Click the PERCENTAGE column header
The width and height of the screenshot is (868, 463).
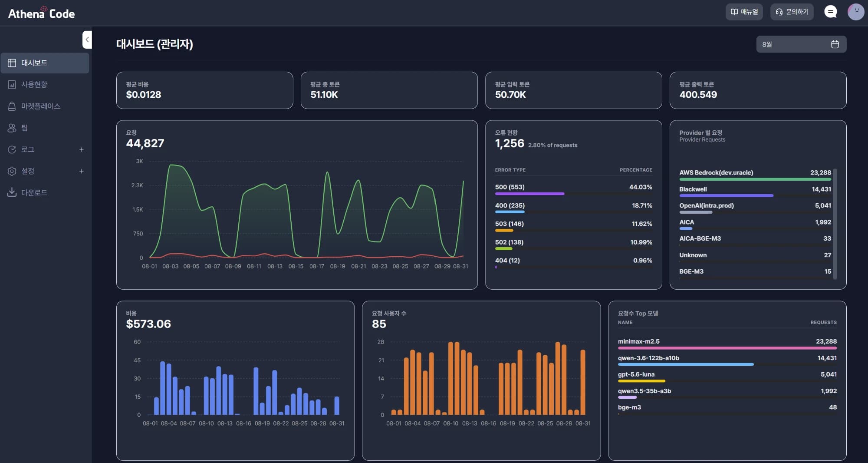[x=636, y=170]
